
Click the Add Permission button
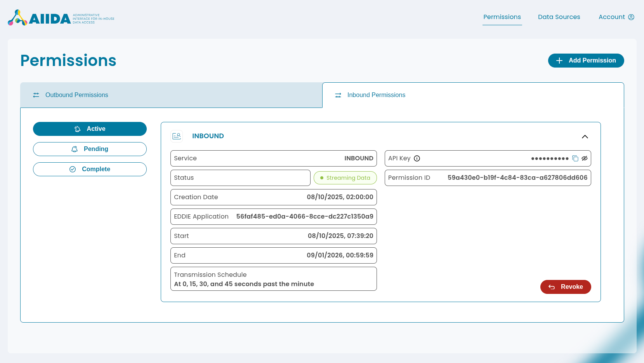pos(586,61)
